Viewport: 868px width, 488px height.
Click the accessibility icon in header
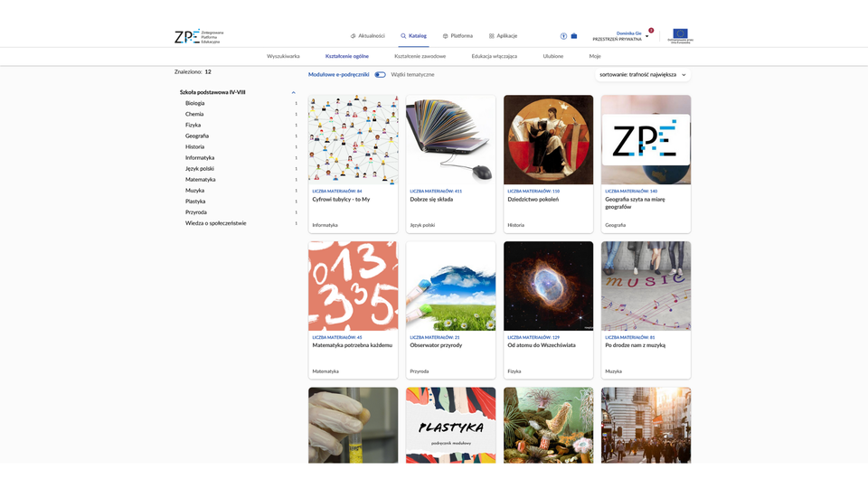(563, 36)
